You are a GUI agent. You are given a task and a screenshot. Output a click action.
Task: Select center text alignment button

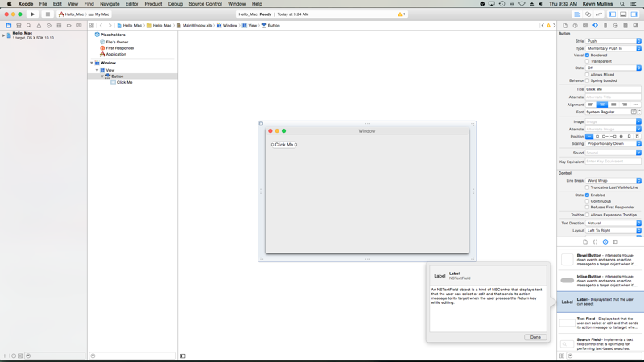(601, 105)
